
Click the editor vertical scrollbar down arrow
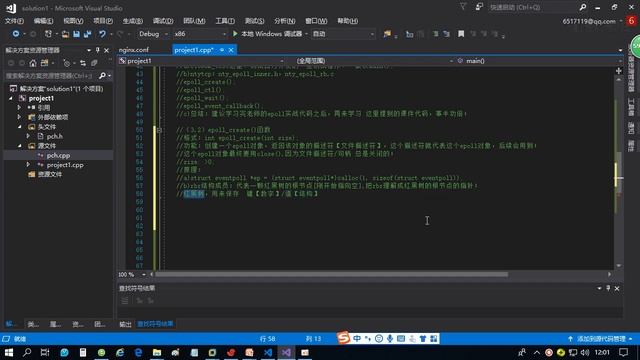(619, 265)
